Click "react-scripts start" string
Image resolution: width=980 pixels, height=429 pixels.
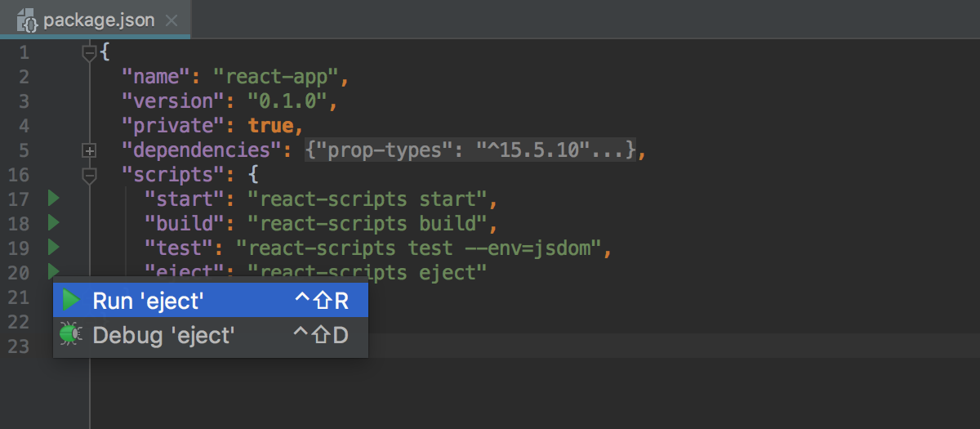pos(367,199)
